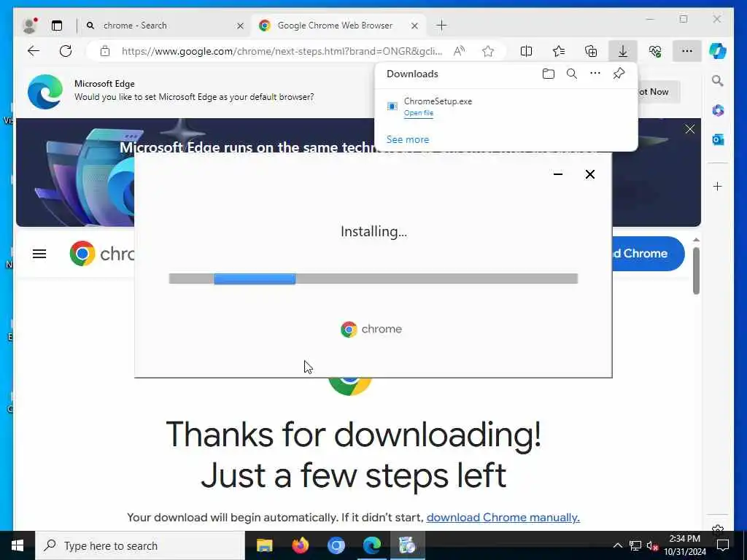Refresh the current page
The height and width of the screenshot is (560, 747).
coord(66,51)
